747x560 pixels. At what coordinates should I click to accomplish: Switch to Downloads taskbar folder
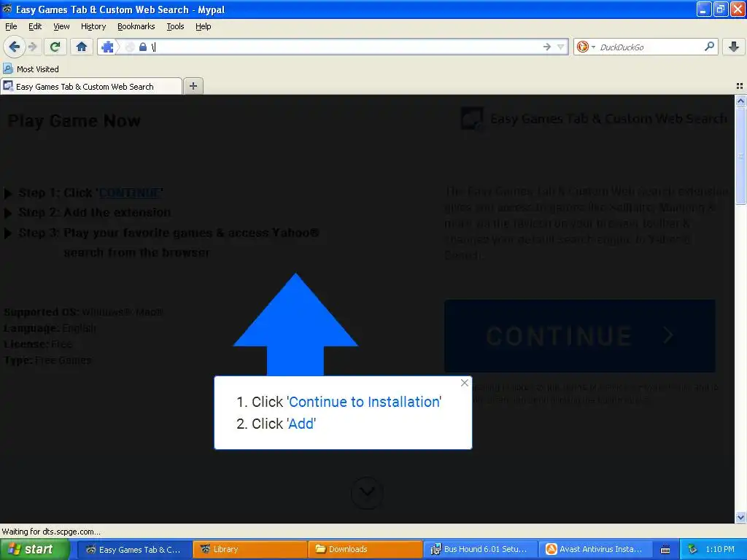(x=365, y=549)
